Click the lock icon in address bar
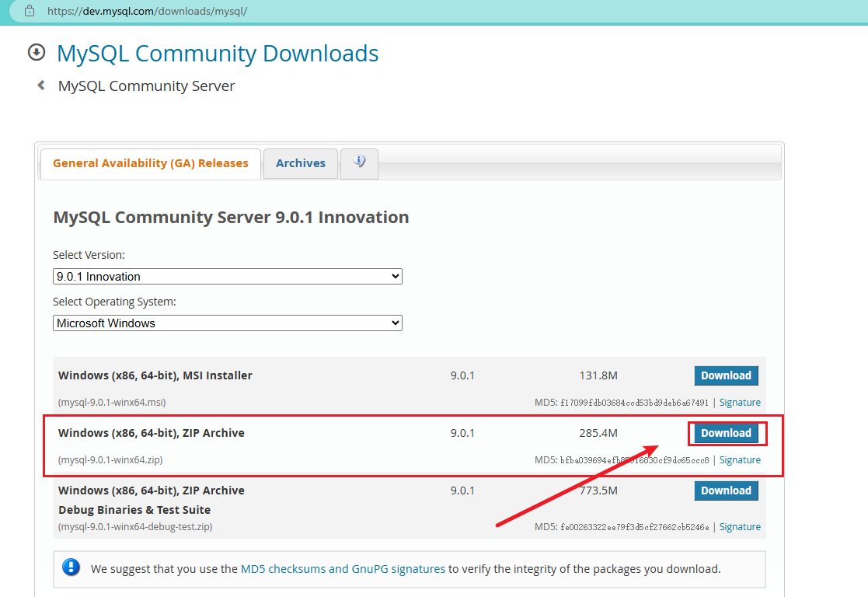The height and width of the screenshot is (597, 868). coord(30,11)
